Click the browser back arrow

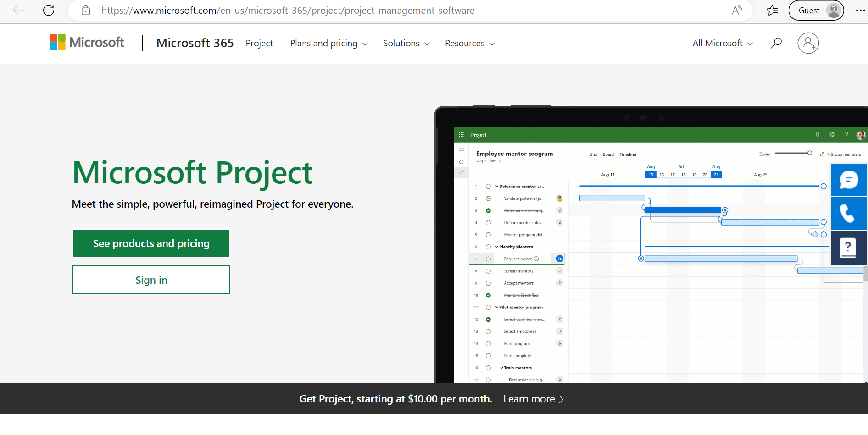pyautogui.click(x=18, y=10)
